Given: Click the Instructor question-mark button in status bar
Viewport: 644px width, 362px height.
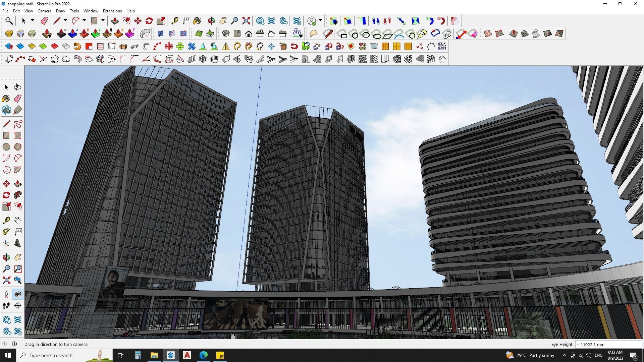Looking at the screenshot, I should pos(4,344).
